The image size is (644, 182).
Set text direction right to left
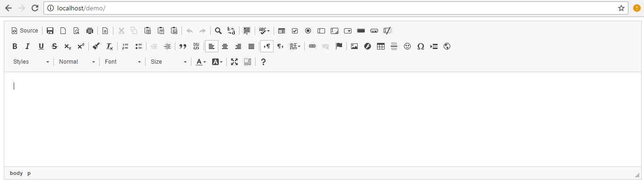(280, 46)
